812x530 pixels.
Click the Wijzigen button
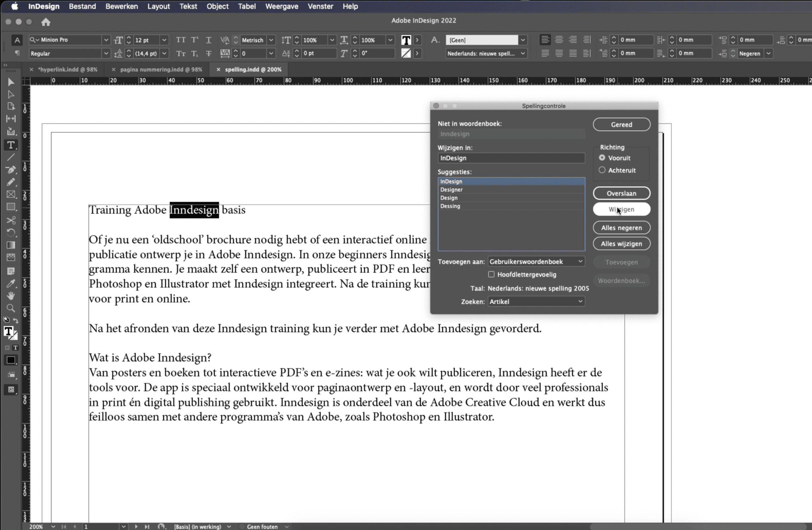pyautogui.click(x=621, y=209)
